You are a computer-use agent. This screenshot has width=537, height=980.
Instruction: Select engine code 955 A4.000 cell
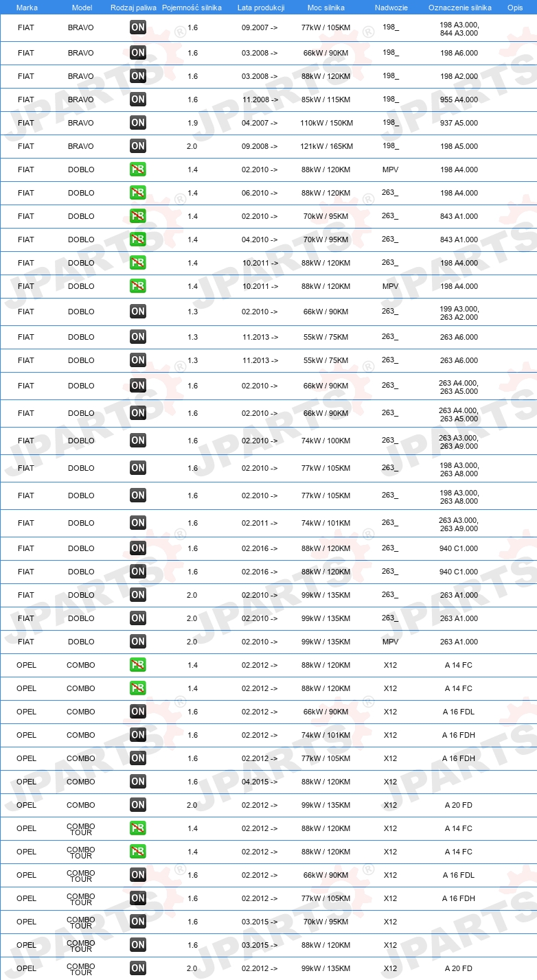(x=459, y=100)
